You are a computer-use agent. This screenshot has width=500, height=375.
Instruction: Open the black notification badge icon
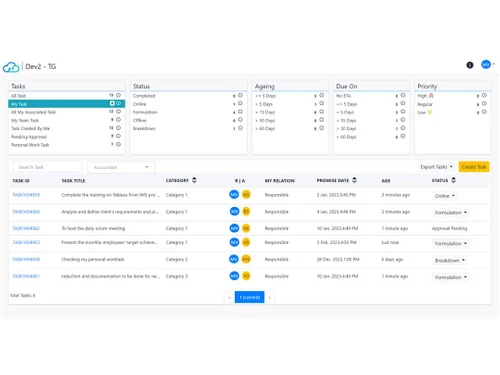470,65
